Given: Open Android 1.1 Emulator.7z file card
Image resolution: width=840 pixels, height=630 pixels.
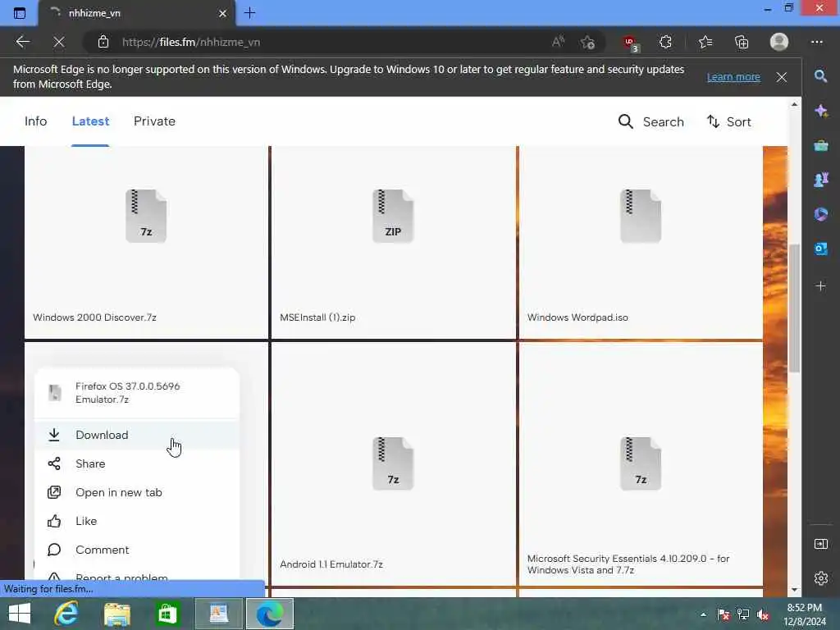Looking at the screenshot, I should (394, 464).
